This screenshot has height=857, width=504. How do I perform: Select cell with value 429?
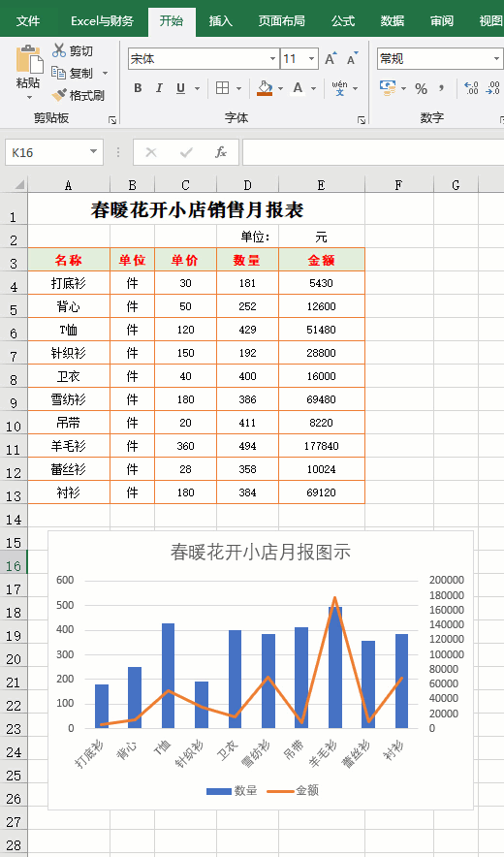247,330
